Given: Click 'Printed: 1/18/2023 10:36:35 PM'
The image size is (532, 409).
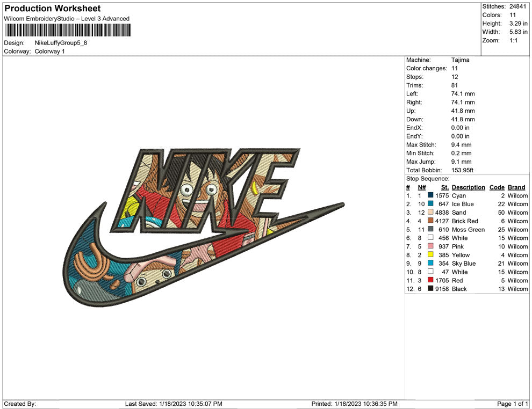Looking at the screenshot, I should tap(354, 404).
